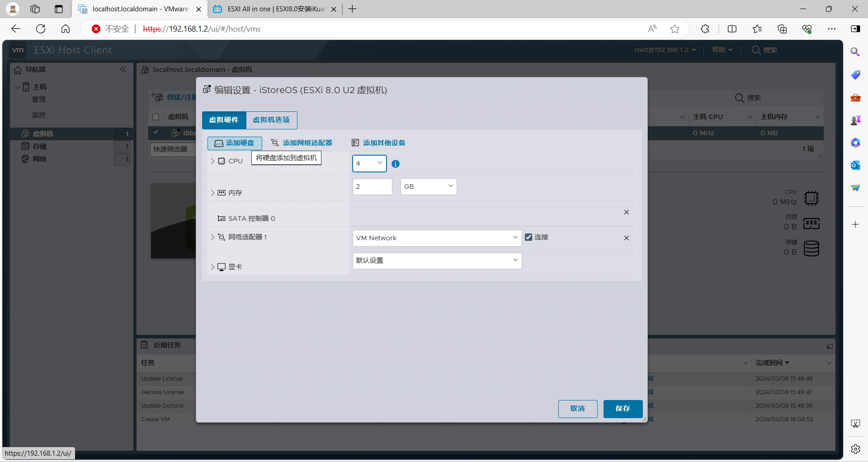Open browser favorites star icon

click(675, 29)
